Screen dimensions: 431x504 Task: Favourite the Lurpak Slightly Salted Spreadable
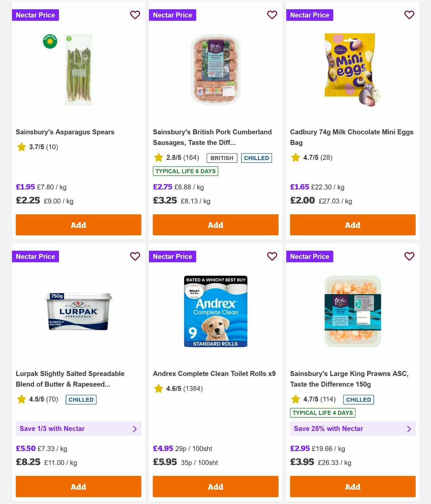pos(135,256)
